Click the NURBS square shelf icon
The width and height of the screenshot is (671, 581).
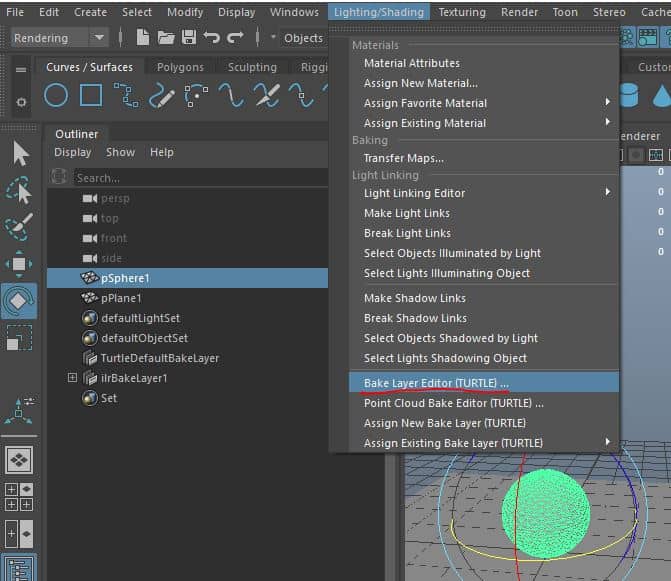tap(91, 95)
